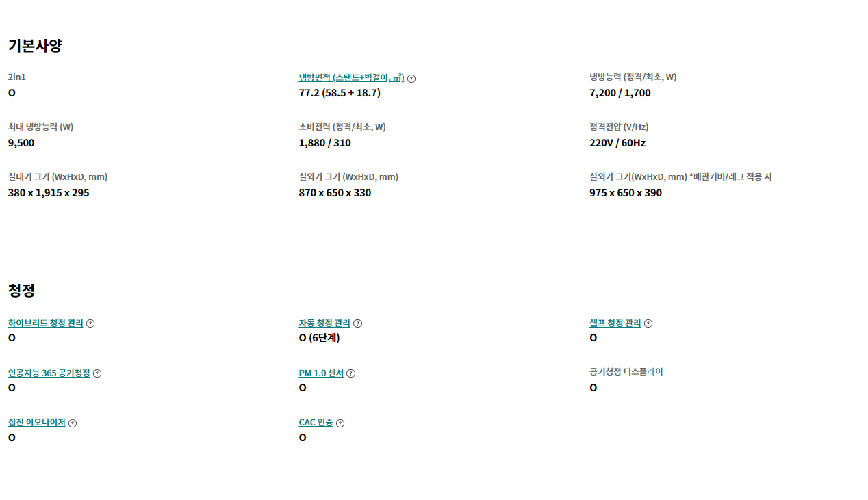Click the 청정 section heading
The height and width of the screenshot is (500, 868).
click(21, 290)
